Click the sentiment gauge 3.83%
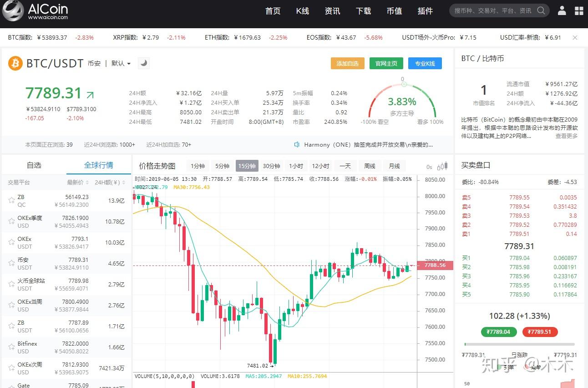The height and width of the screenshot is (388, 588). point(402,102)
